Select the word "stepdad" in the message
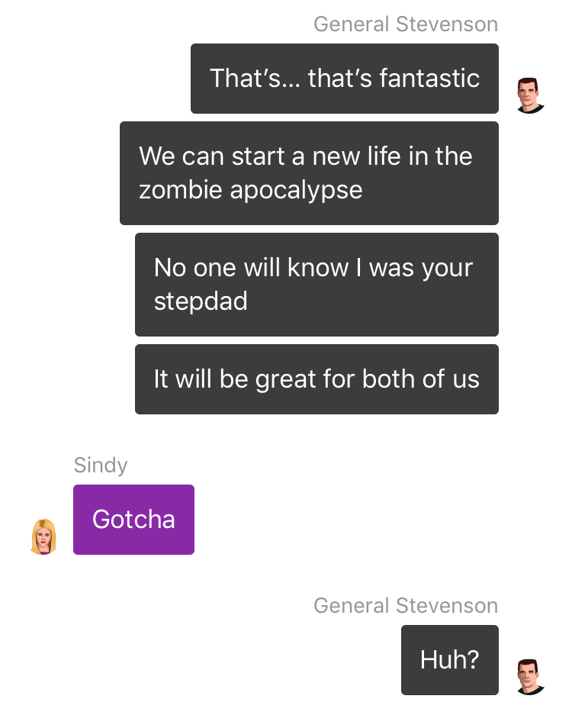 [x=201, y=301]
